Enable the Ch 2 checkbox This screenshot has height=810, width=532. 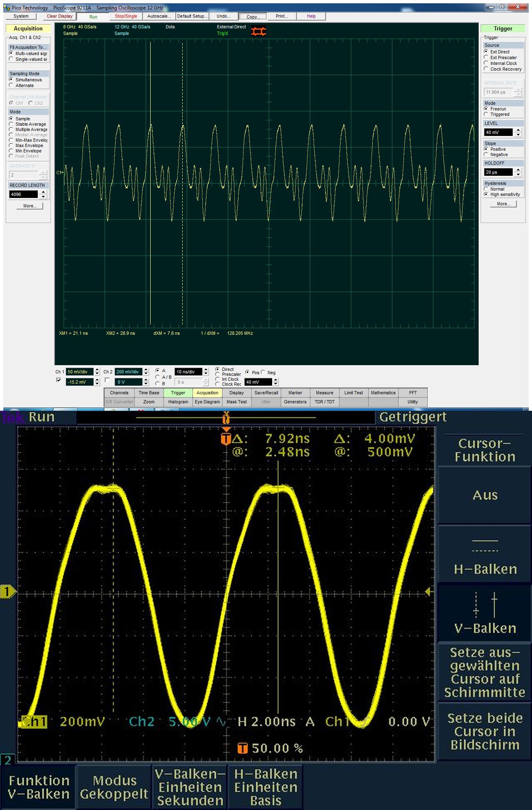tap(107, 380)
